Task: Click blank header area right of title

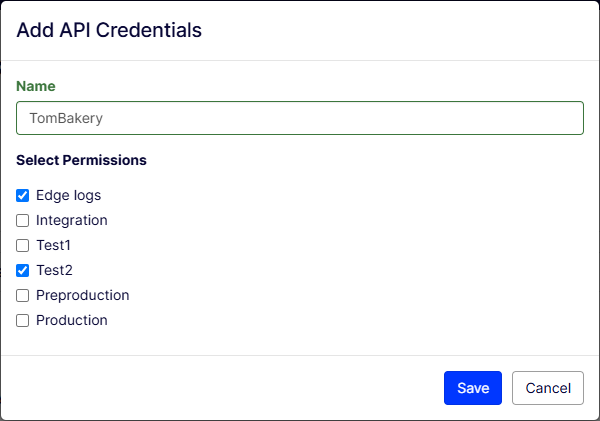Action: tap(400, 30)
